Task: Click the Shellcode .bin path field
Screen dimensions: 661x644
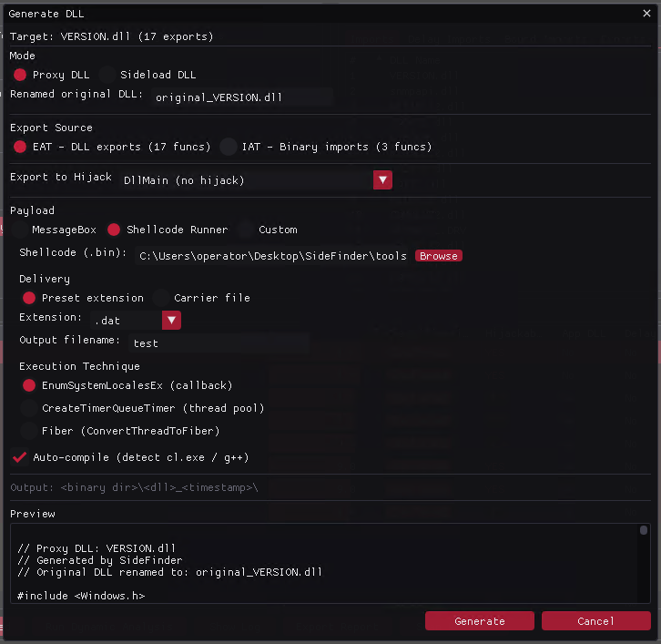Action: point(272,256)
